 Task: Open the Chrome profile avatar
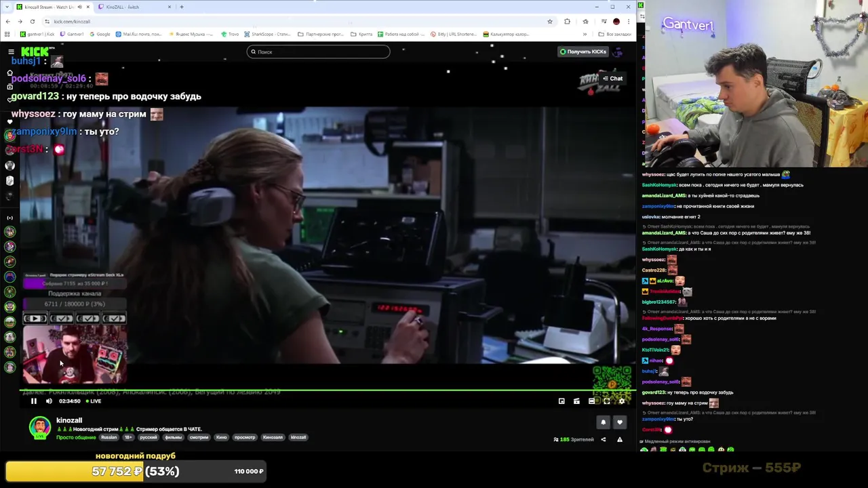(x=616, y=22)
